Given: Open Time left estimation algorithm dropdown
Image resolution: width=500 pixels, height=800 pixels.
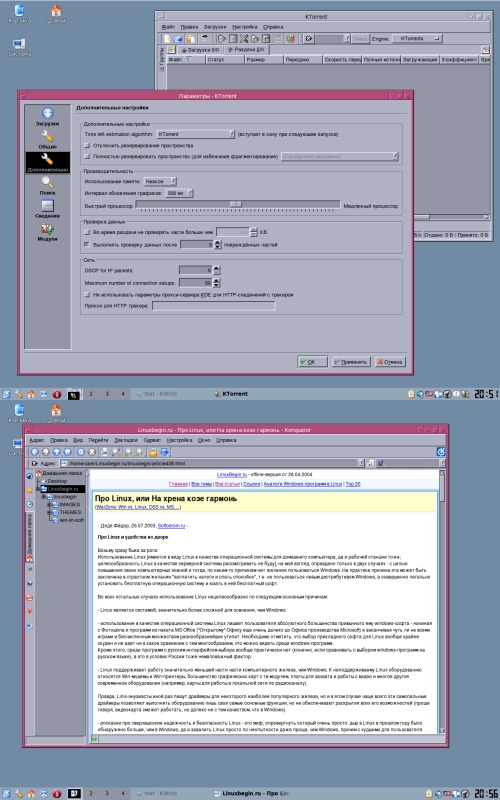Looking at the screenshot, I should [x=195, y=134].
